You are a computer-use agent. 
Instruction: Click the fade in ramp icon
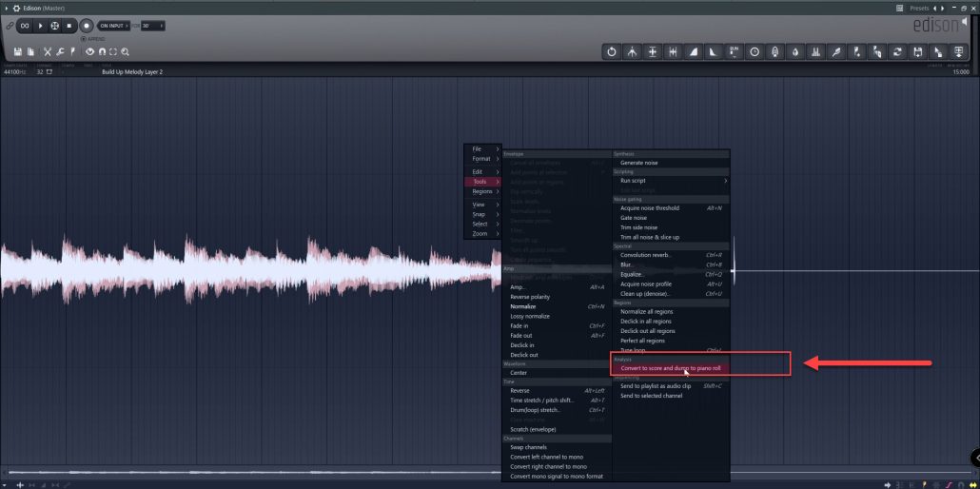694,51
